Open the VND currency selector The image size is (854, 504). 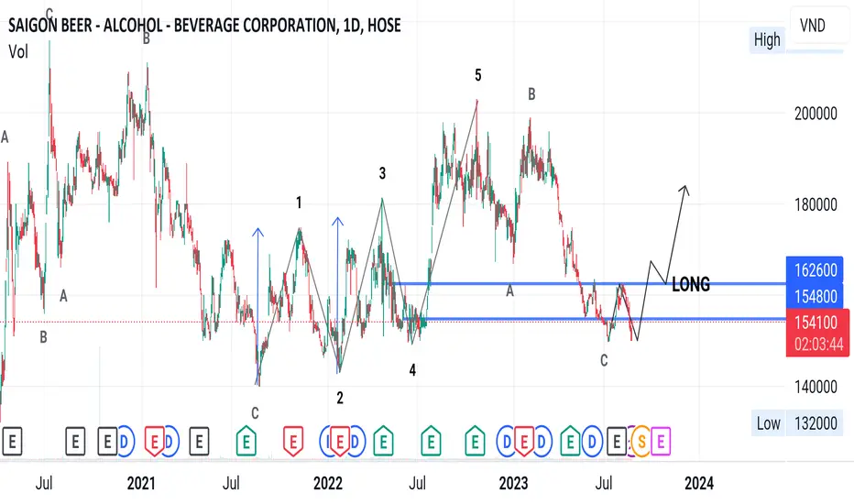click(x=818, y=25)
